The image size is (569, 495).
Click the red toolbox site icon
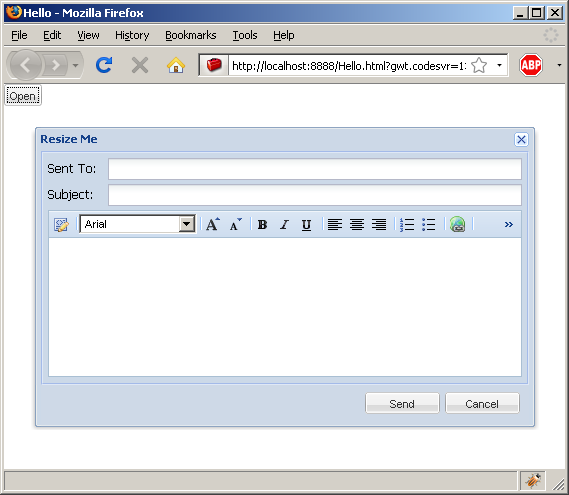pyautogui.click(x=214, y=65)
